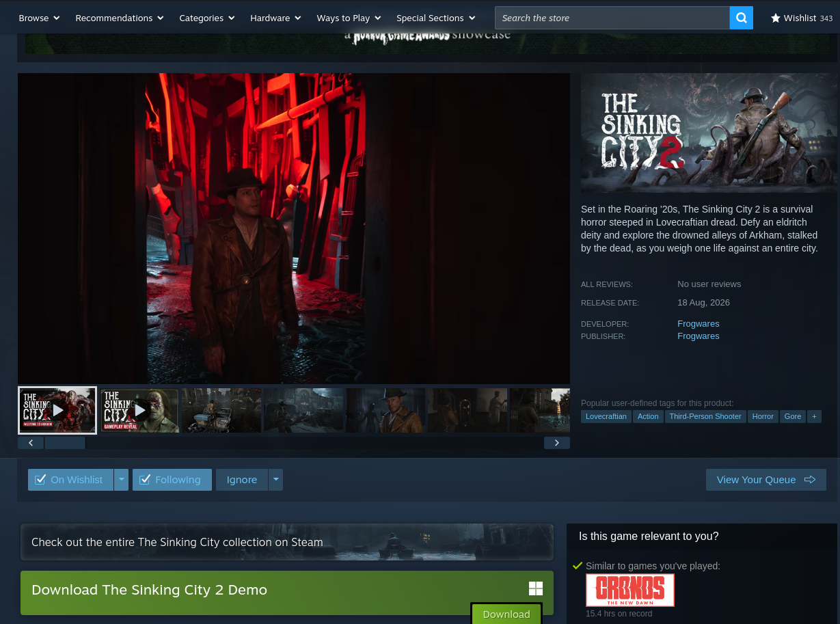The width and height of the screenshot is (840, 624).
Task: Open the Frogwares developer link
Action: [x=698, y=324]
